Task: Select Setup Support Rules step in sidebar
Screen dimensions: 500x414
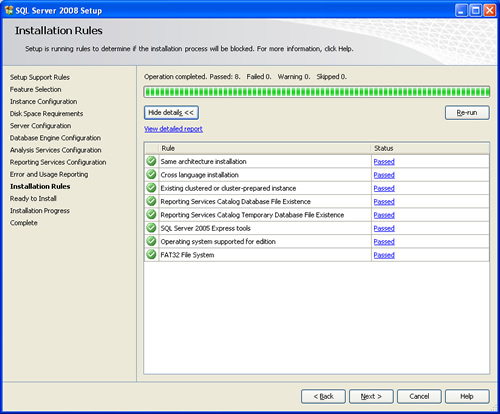Action: [40, 77]
